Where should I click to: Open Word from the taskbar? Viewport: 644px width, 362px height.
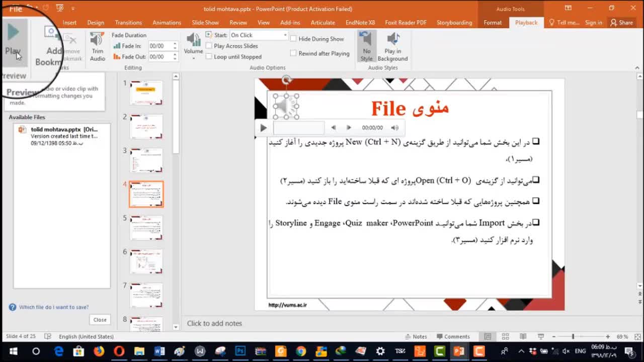(x=159, y=351)
